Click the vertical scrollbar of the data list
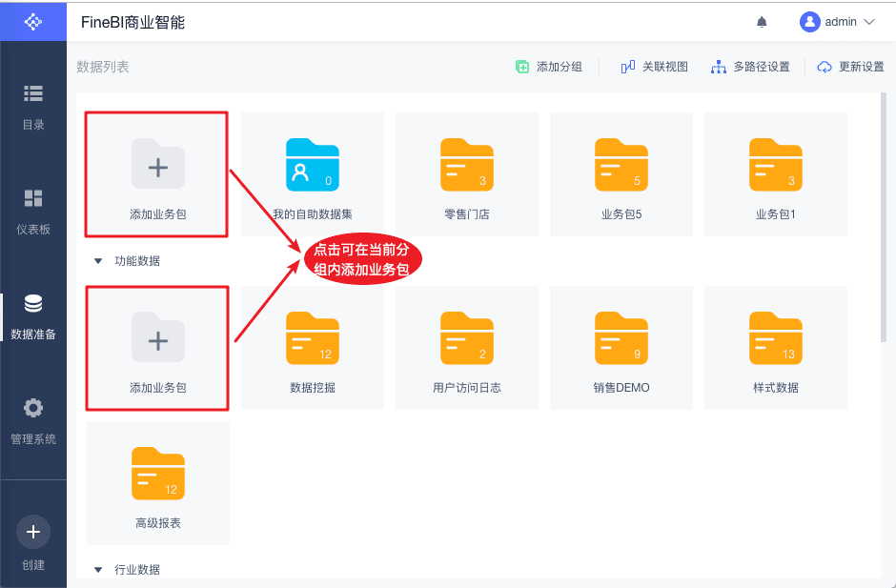This screenshot has height=588, width=896. point(884,217)
